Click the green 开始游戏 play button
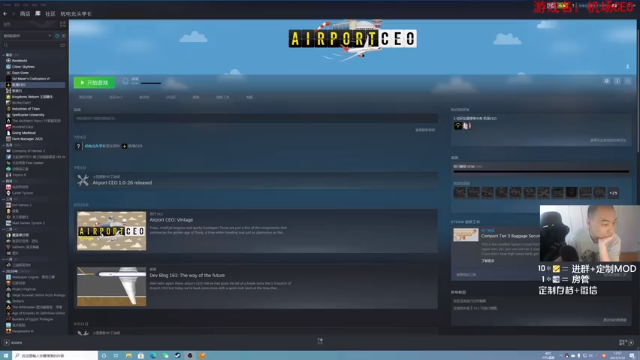This screenshot has height=360, width=640. coord(94,82)
